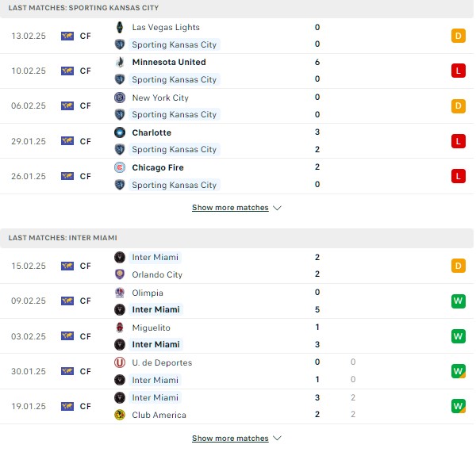Click the draw badge for Las Vegas Lights match
Viewport: 476px width, 456px height.
pos(458,36)
